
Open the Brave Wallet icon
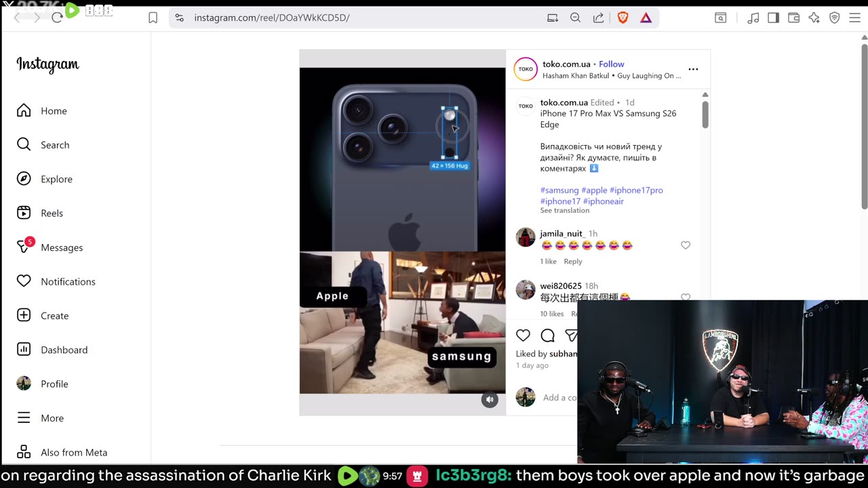pyautogui.click(x=793, y=18)
